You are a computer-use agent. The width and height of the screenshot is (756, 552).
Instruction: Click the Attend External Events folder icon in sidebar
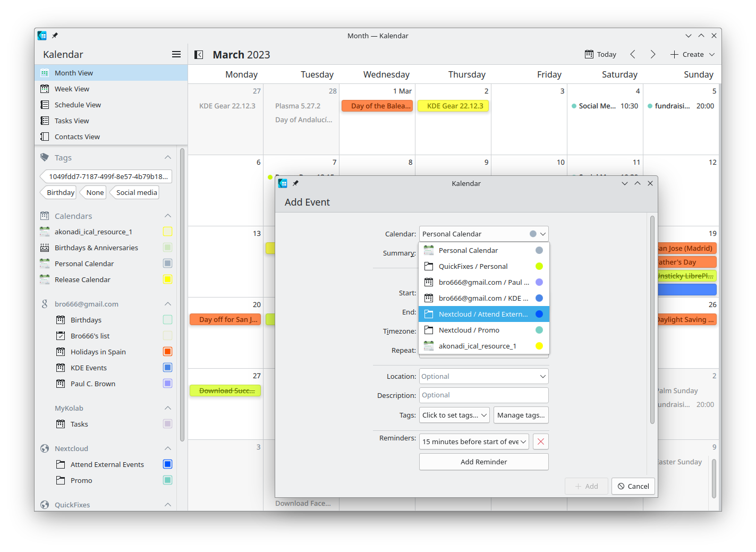[61, 464]
